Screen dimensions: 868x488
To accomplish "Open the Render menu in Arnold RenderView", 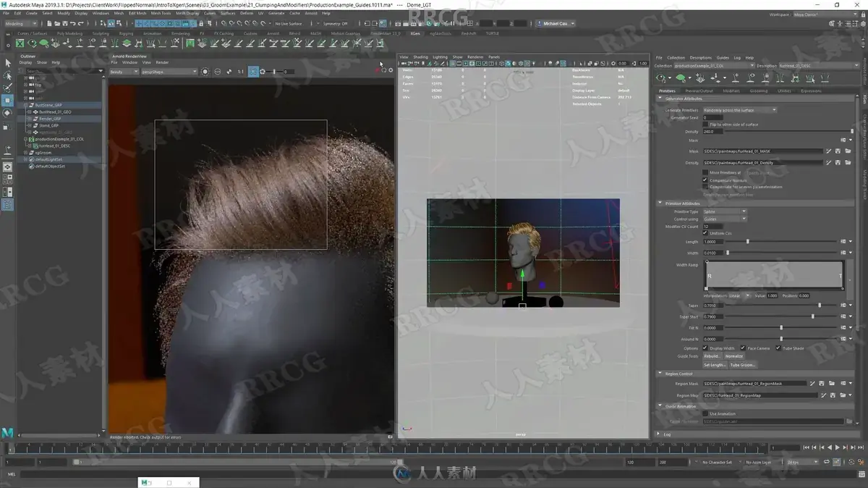I will [x=162, y=62].
